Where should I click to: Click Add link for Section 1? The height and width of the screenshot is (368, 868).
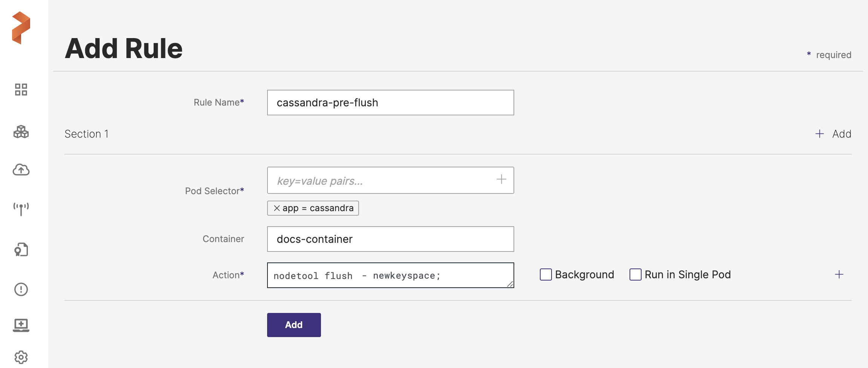pos(833,134)
